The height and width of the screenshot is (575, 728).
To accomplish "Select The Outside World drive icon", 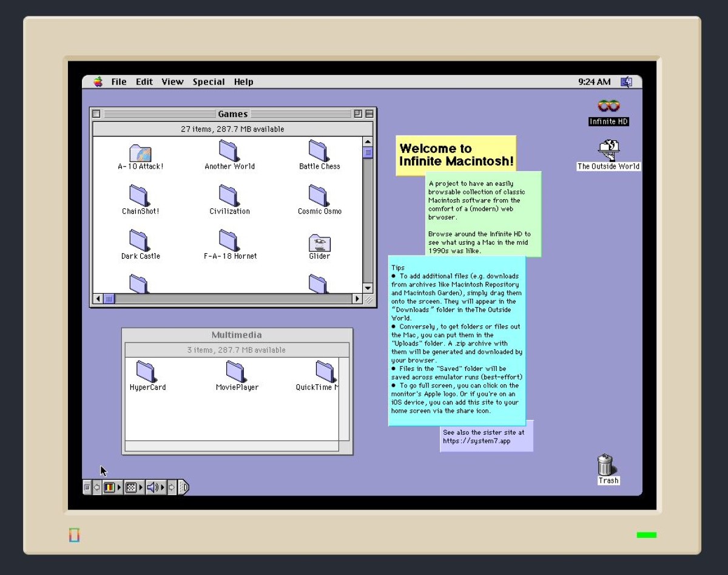I will tap(608, 149).
